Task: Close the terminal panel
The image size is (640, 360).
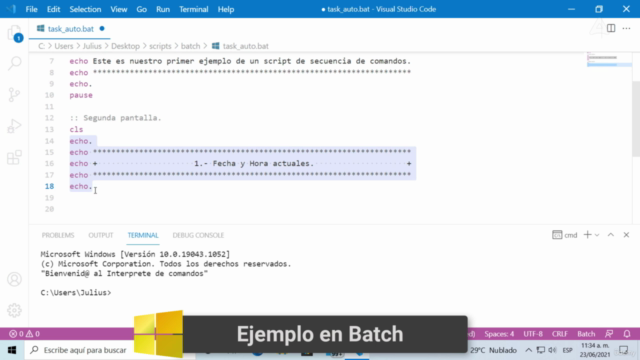Action: point(626,235)
